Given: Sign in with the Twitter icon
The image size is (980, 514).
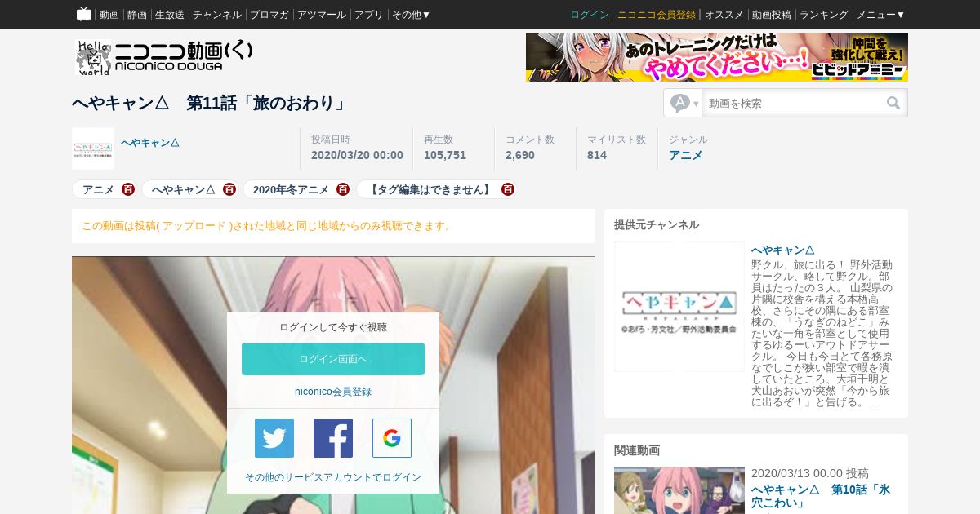Looking at the screenshot, I should pos(274,438).
